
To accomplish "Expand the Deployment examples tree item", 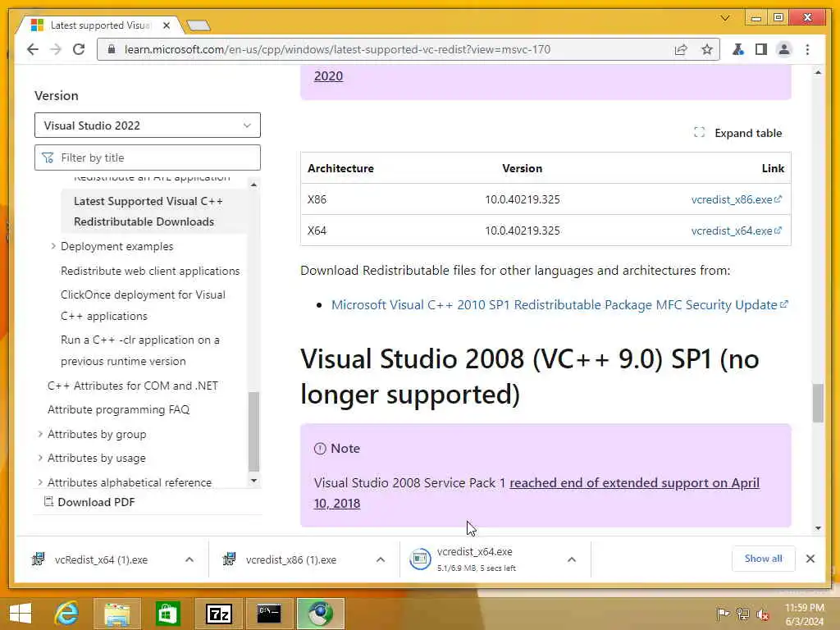I will pyautogui.click(x=53, y=246).
